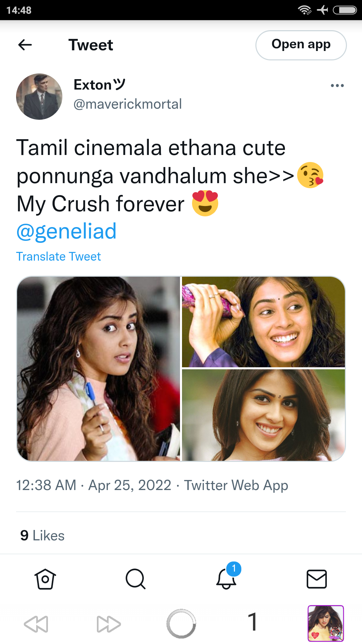Tap the browser back double-arrow icon
This screenshot has width=362, height=644.
point(36,624)
